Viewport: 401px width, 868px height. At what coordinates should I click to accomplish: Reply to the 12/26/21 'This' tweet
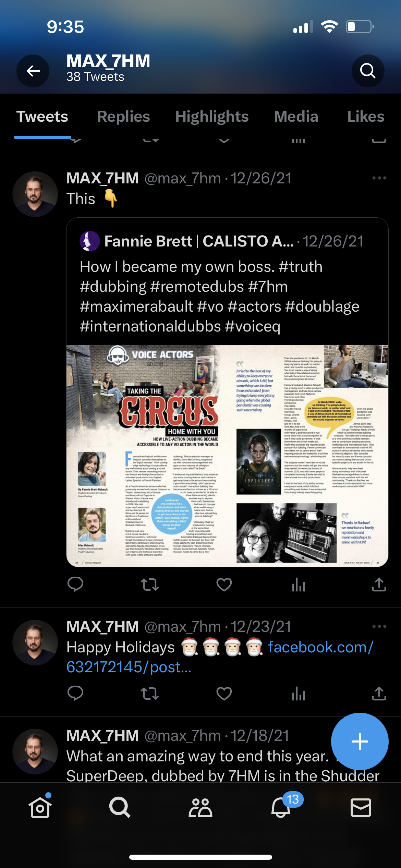tap(75, 584)
